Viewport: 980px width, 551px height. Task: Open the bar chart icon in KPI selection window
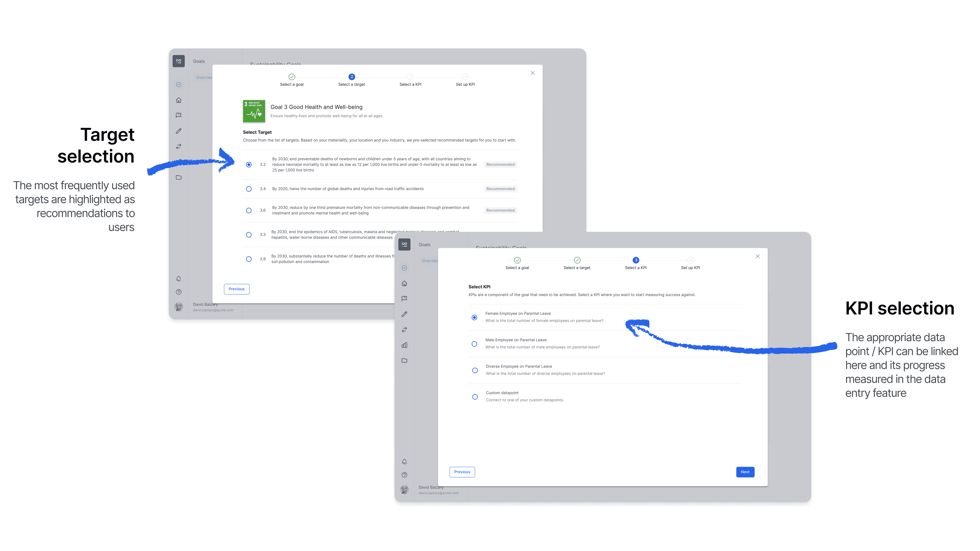click(404, 345)
